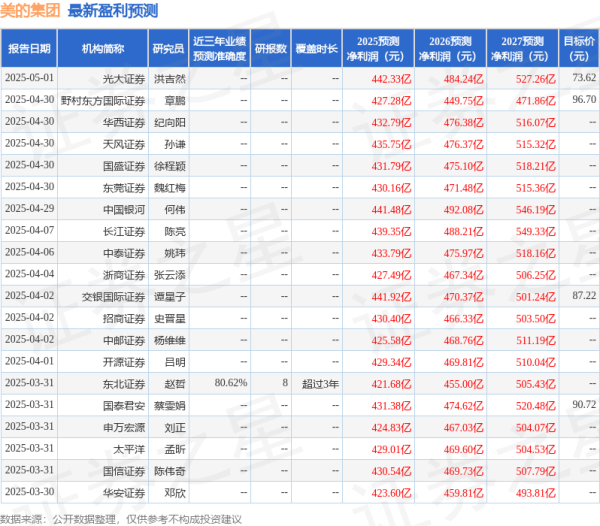This screenshot has width=600, height=526.
Task: Click the 近三年业绩预测准确度 header
Action: pyautogui.click(x=219, y=48)
